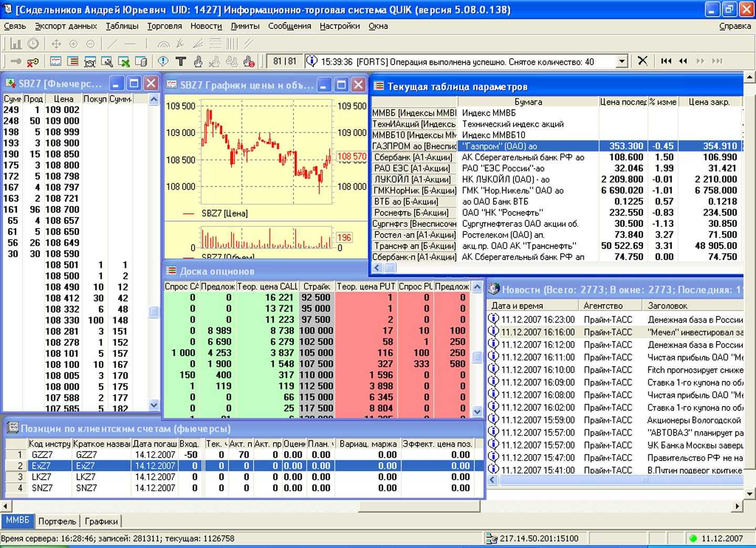Image resolution: width=756 pixels, height=548 pixels.
Task: Click the disconnect icon with red X key
Action: pyautogui.click(x=33, y=62)
